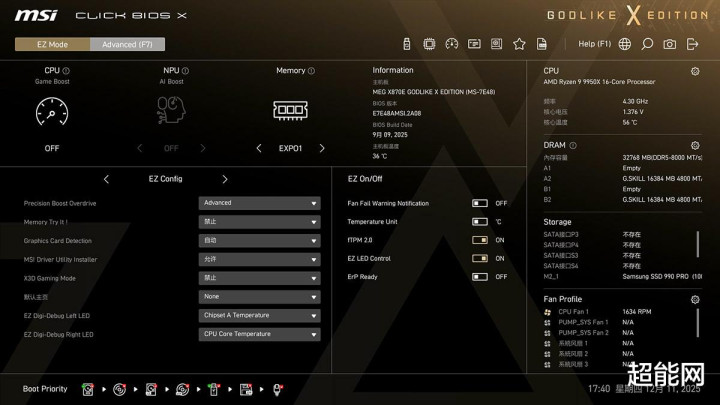720x405 pixels.
Task: Open the dropdown showing None
Action: [259, 297]
